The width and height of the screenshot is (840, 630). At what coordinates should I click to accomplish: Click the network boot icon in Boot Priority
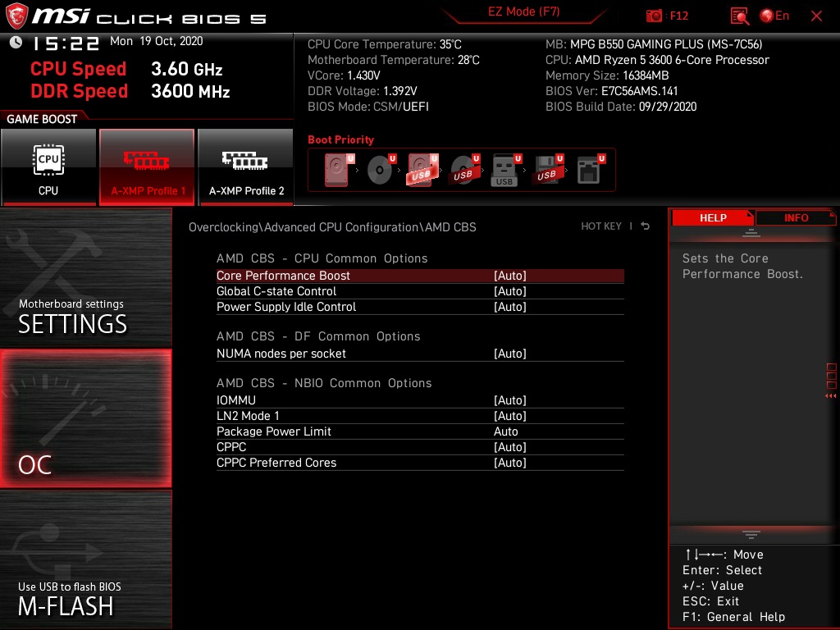(x=587, y=169)
